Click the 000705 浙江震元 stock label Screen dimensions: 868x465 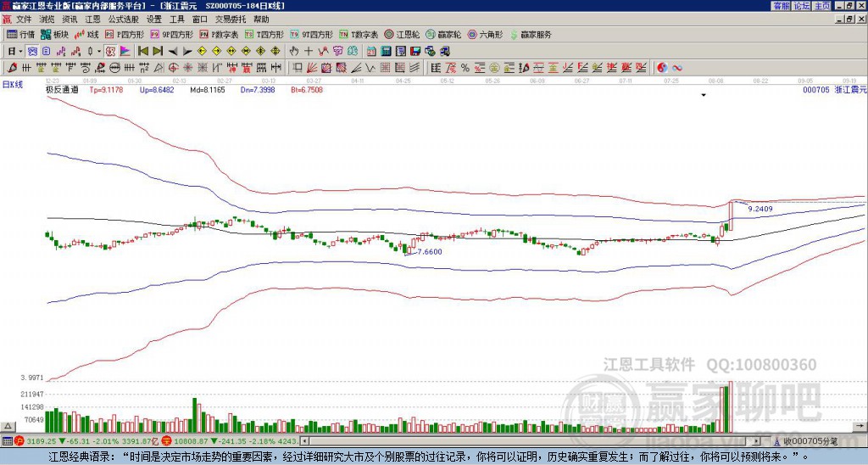(834, 89)
